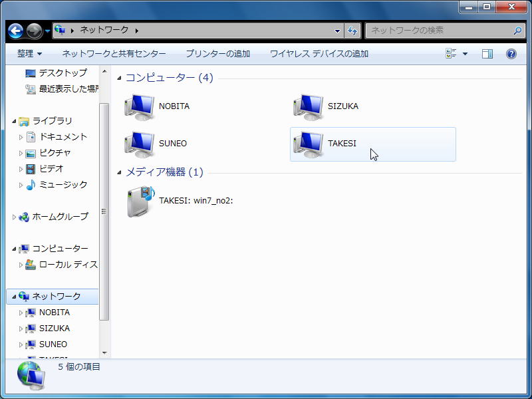The height and width of the screenshot is (399, 532).
Task: Open the recent pages dropdown beside Forward
Action: tap(47, 31)
